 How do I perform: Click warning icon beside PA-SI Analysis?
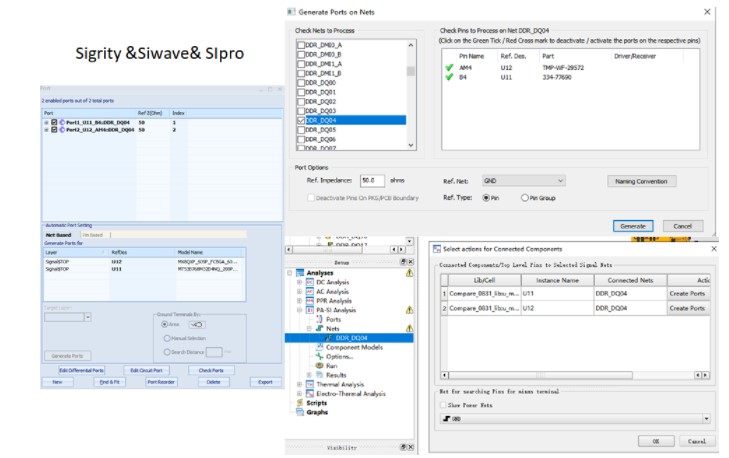pos(409,310)
